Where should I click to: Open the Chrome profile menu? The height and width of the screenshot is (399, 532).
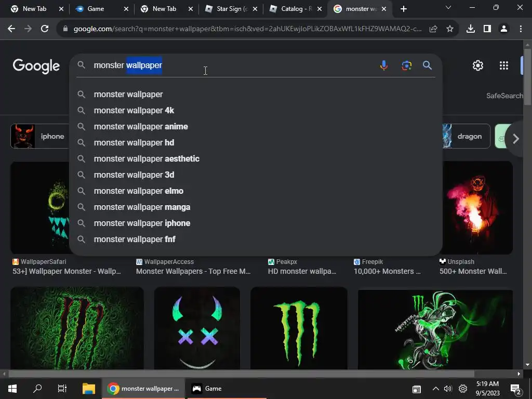pos(504,29)
